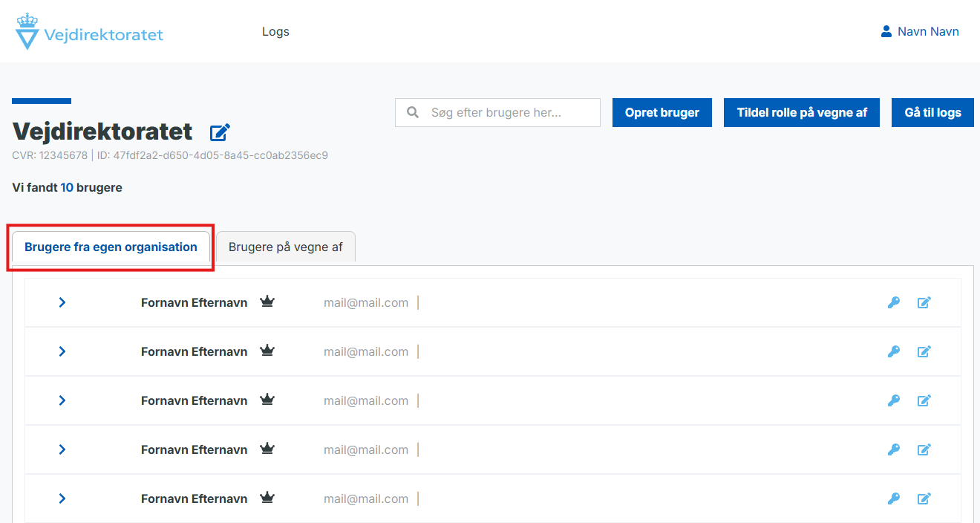Click the 'Vi fandt 10 brugere' text
980x523 pixels.
click(x=68, y=188)
